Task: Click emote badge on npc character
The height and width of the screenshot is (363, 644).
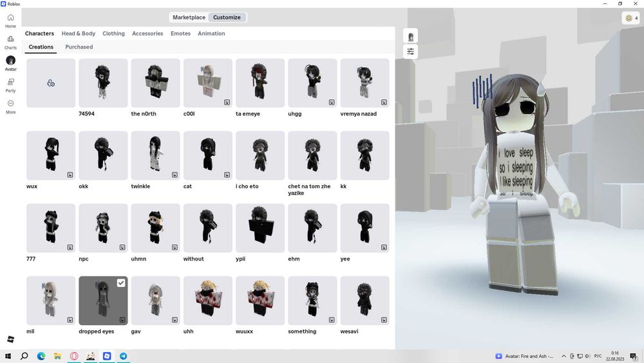Action: pyautogui.click(x=122, y=247)
